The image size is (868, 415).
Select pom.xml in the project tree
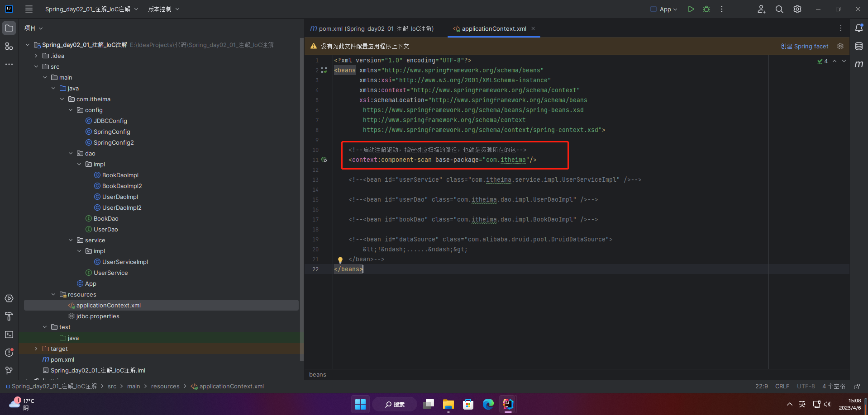point(62,359)
